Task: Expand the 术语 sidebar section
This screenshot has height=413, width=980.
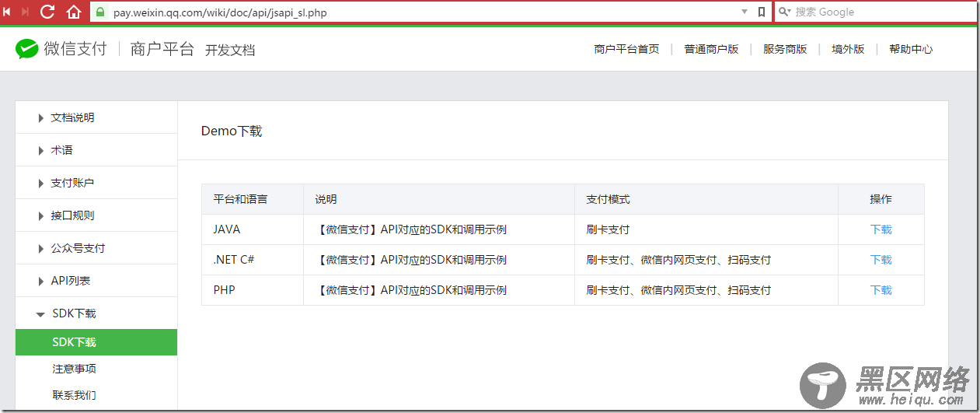Action: pyautogui.click(x=96, y=150)
